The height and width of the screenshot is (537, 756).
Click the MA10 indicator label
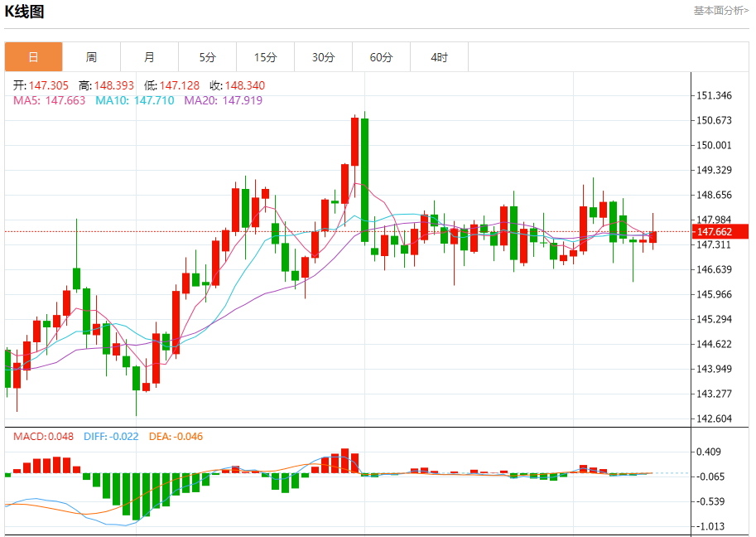(134, 100)
